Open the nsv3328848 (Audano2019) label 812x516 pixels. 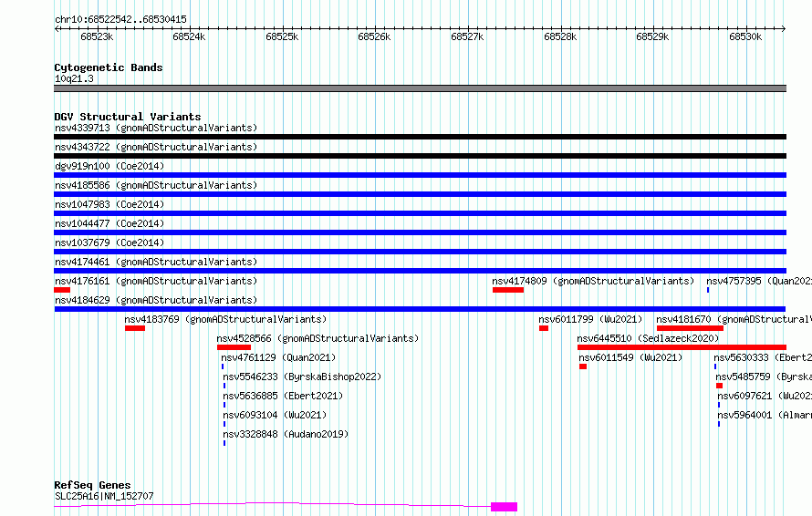point(286,434)
